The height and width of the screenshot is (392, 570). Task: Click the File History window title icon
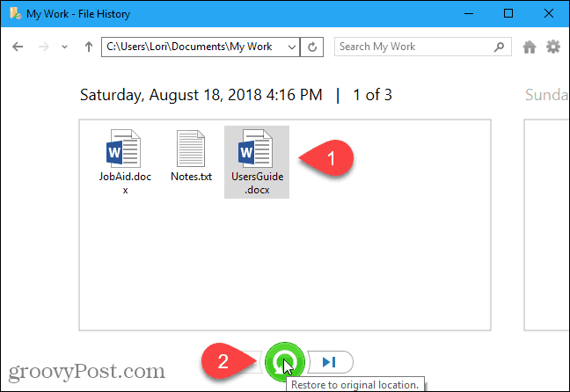click(15, 13)
